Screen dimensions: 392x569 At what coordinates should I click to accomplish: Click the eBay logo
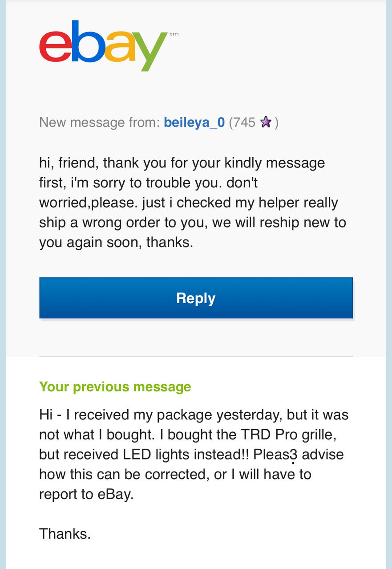point(109,45)
